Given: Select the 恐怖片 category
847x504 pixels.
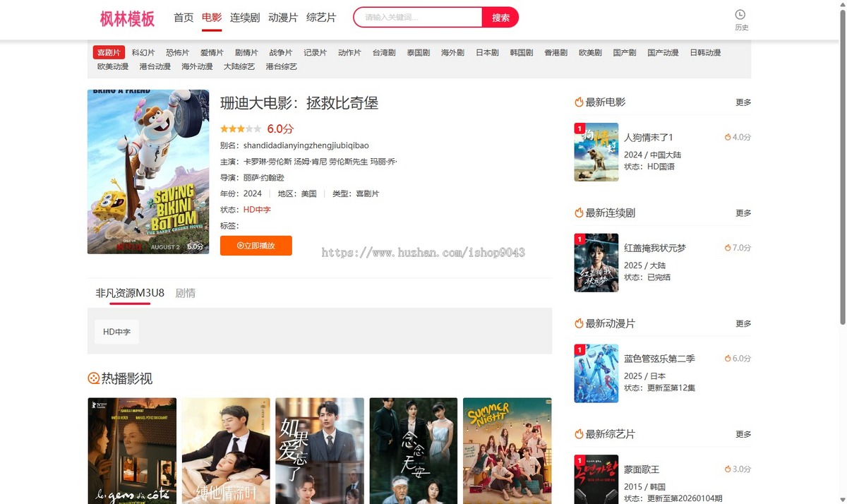Looking at the screenshot, I should pyautogui.click(x=178, y=53).
